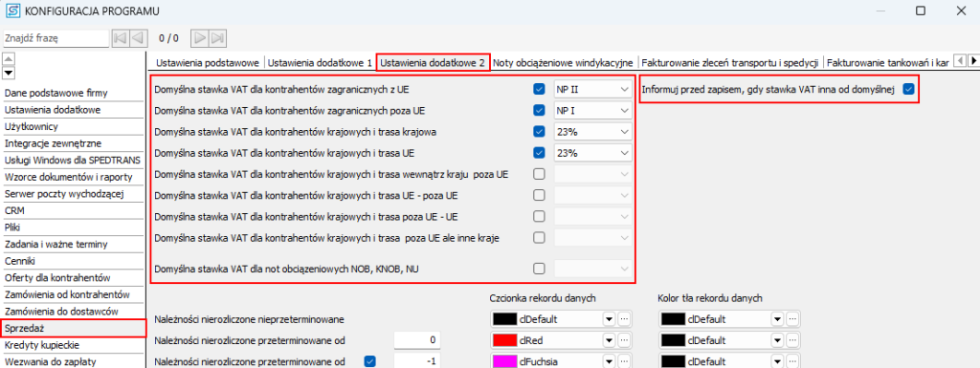Open Ustawienia dodatkowe in sidebar
This screenshot has height=368, width=980.
click(74, 110)
